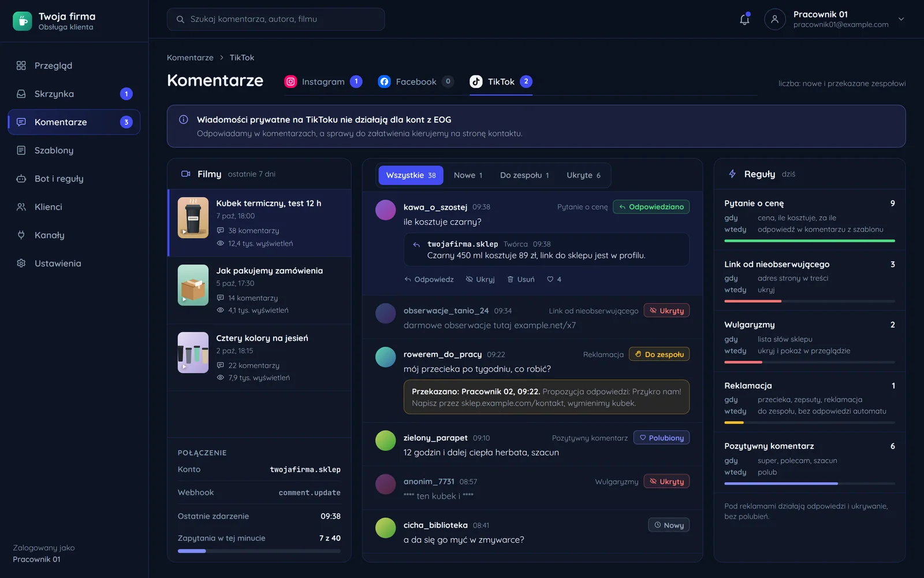Click the Kanały plug icon

(x=21, y=235)
